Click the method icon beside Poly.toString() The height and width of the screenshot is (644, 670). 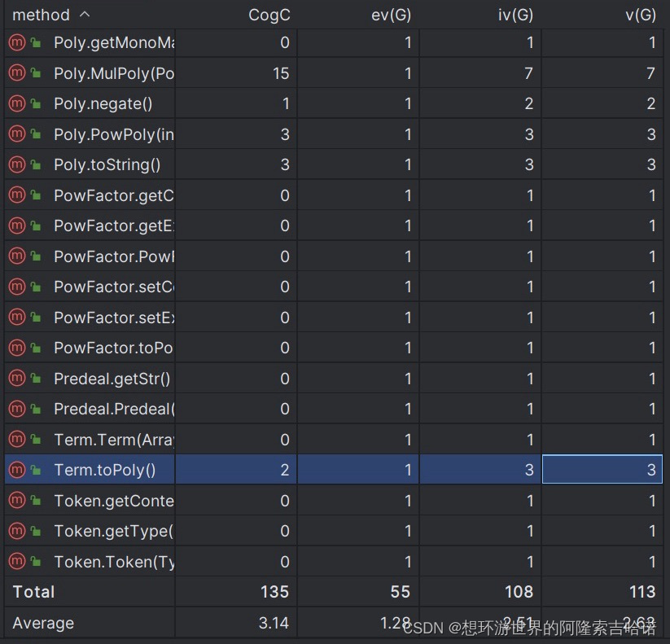tap(17, 164)
